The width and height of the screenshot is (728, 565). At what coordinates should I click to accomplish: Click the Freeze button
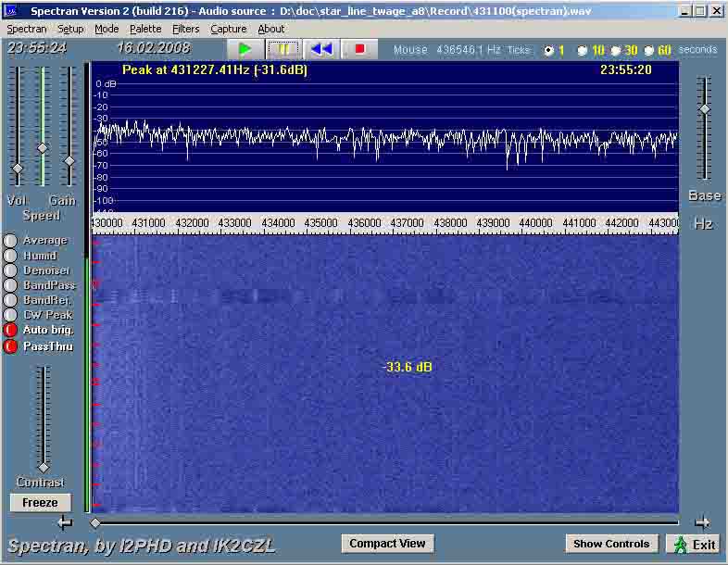(x=41, y=502)
